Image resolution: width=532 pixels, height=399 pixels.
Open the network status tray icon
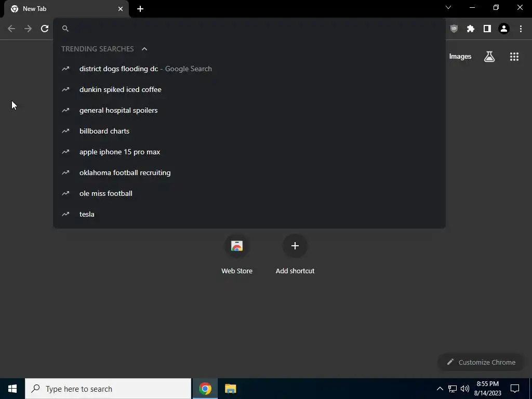pos(453,389)
